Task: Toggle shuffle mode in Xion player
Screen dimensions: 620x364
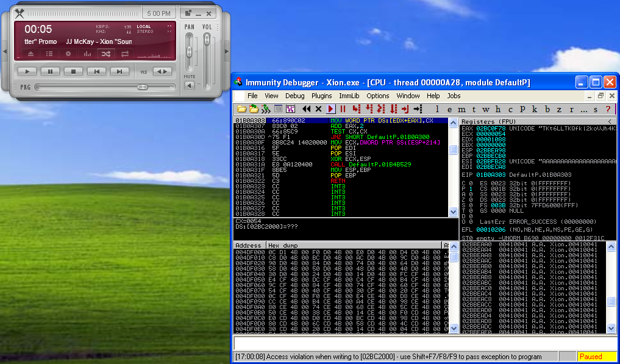Action: (x=106, y=54)
